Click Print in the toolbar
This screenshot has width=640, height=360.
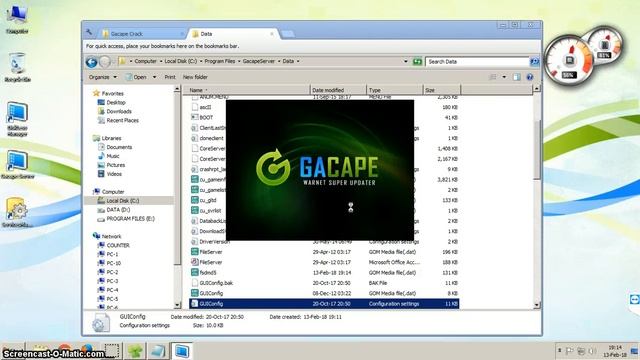(x=170, y=77)
